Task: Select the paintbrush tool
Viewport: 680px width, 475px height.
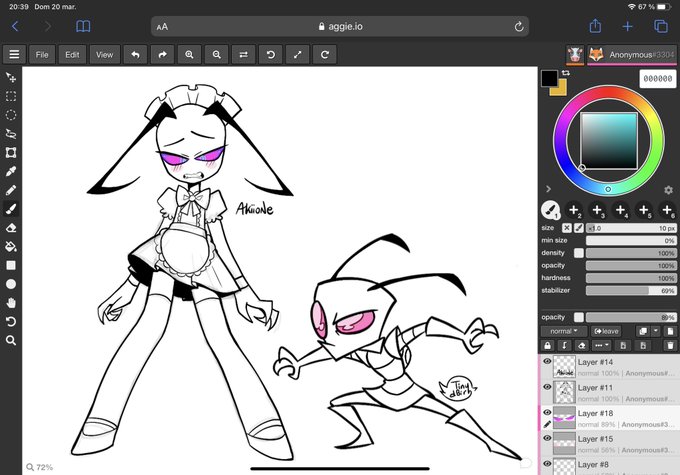Action: click(11, 209)
